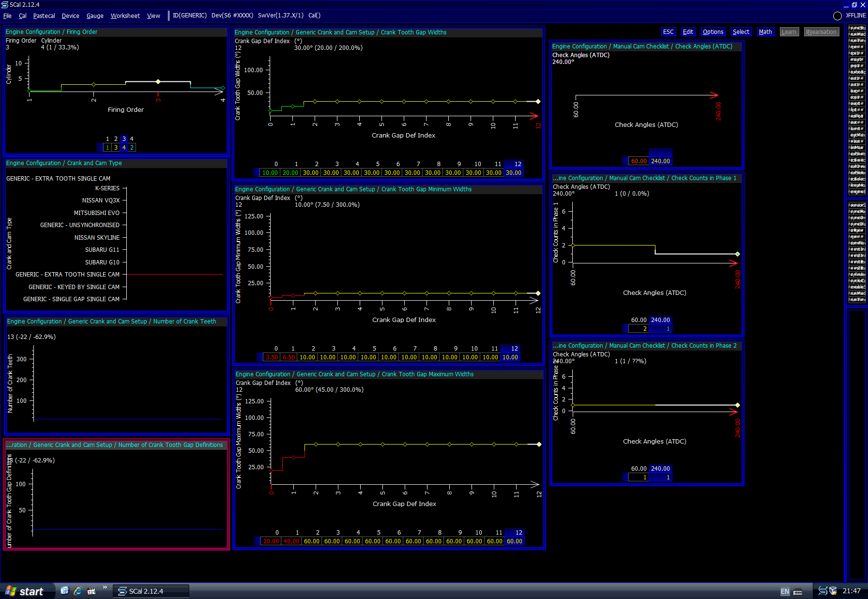
Task: Open the Device menu
Action: coord(70,15)
